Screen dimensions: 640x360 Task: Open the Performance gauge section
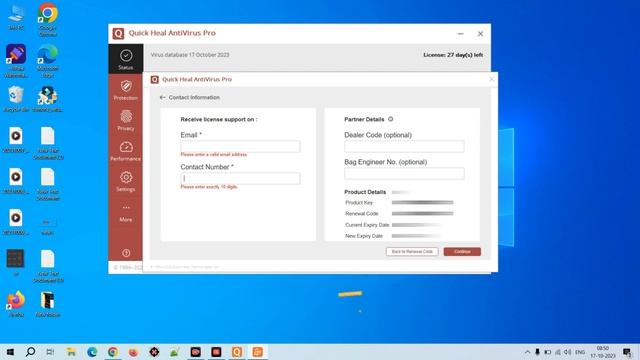coord(126,151)
